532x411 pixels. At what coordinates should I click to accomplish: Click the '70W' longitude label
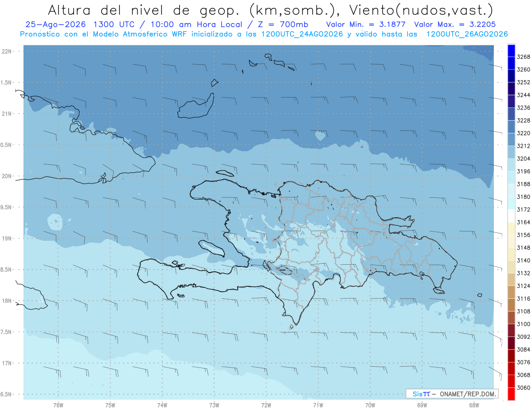pos(370,405)
